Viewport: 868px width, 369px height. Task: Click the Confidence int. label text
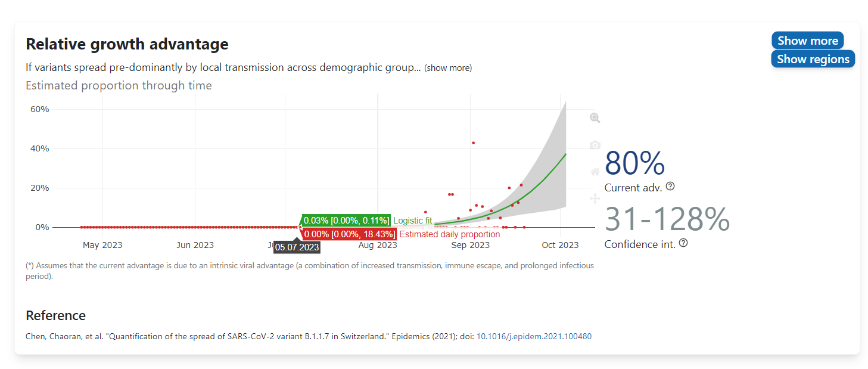(640, 244)
